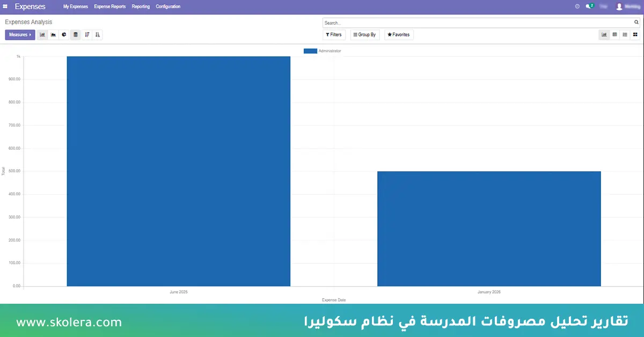Open the kanban view
This screenshot has width=644, height=337.
click(635, 34)
